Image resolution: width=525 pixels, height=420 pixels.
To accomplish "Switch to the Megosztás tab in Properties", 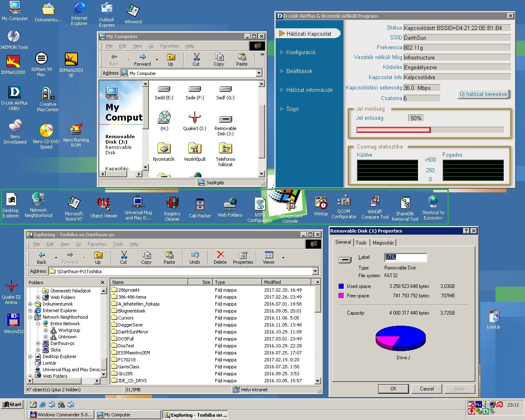I will point(383,243).
